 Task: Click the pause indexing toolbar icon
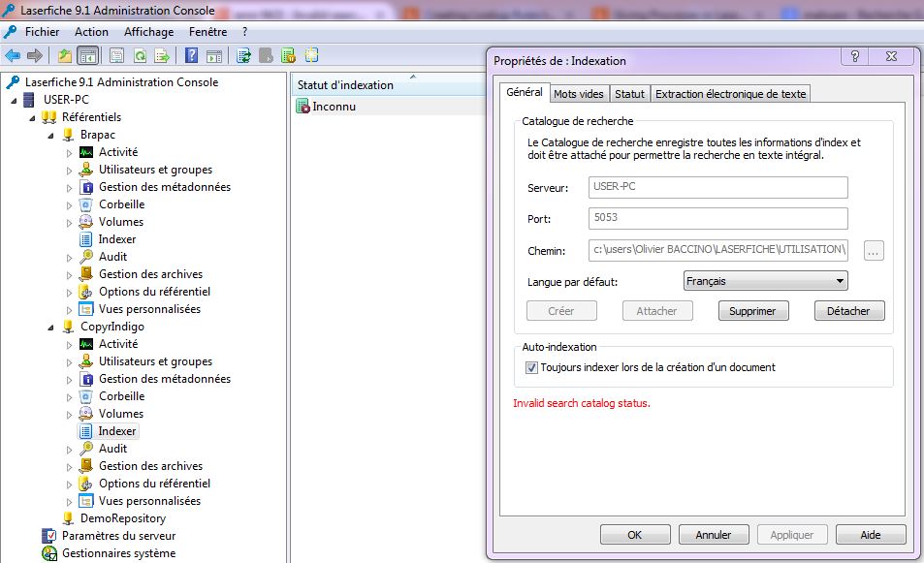tap(266, 56)
